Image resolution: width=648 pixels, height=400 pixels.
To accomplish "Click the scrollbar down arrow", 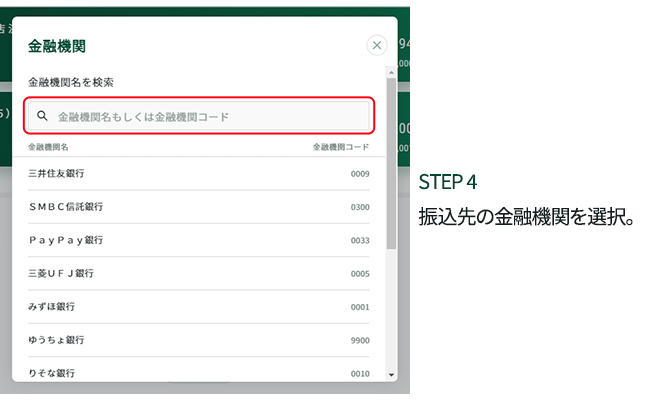I will click(391, 375).
